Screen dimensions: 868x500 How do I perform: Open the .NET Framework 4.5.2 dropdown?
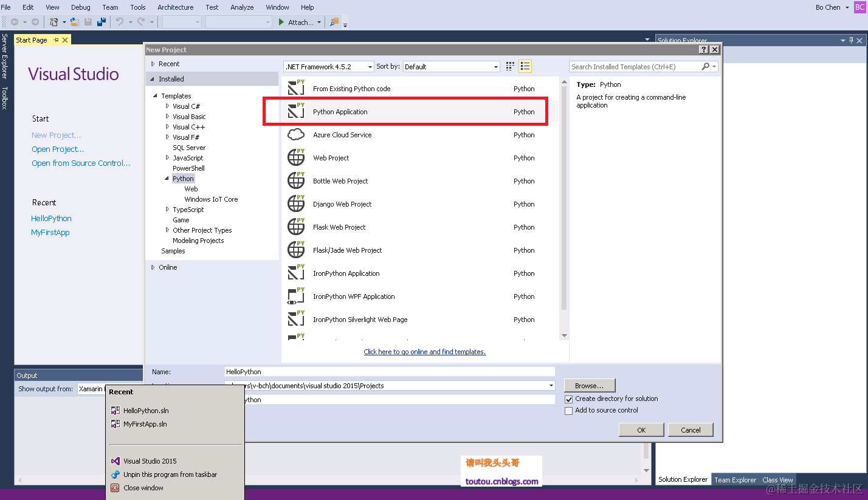pyautogui.click(x=369, y=67)
